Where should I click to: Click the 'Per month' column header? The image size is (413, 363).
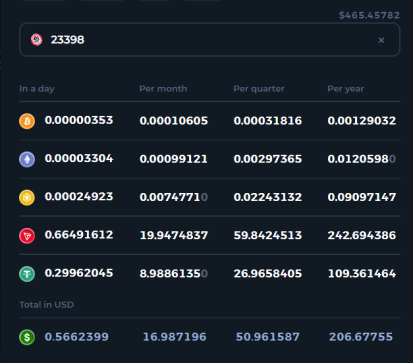point(163,89)
